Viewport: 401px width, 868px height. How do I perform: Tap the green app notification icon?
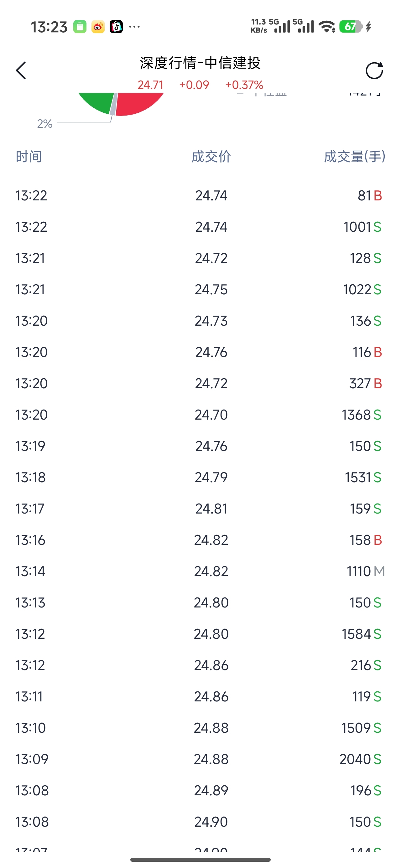click(80, 27)
